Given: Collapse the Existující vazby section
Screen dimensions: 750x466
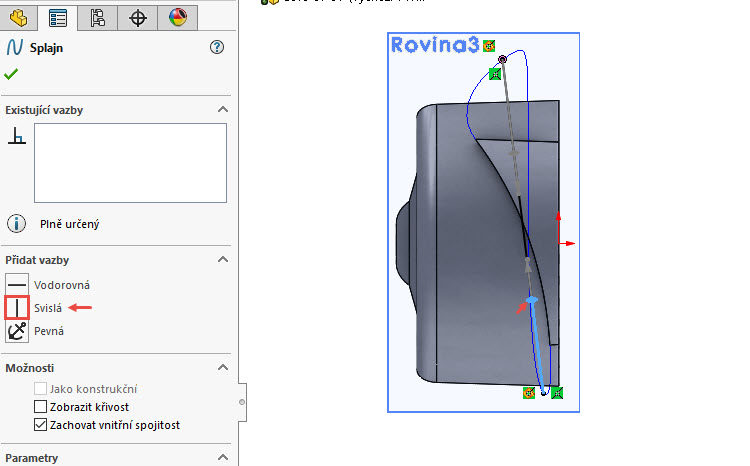Looking at the screenshot, I should [222, 110].
